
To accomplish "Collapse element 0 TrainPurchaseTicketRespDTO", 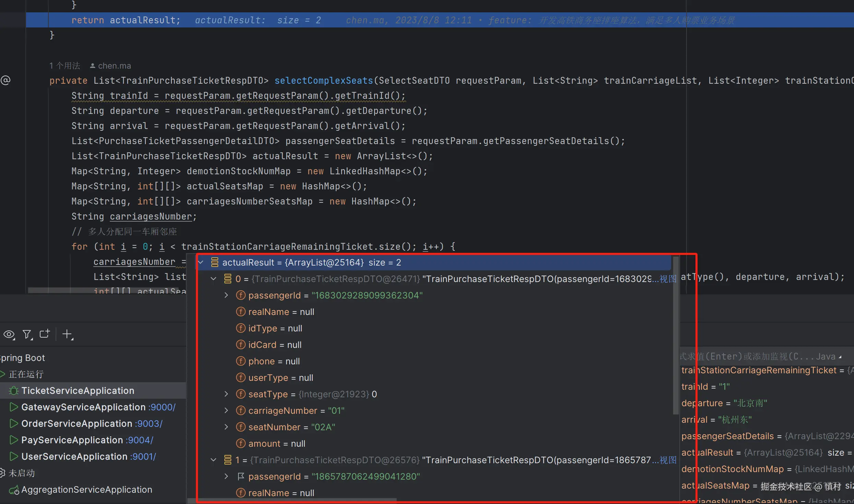I will pyautogui.click(x=213, y=279).
